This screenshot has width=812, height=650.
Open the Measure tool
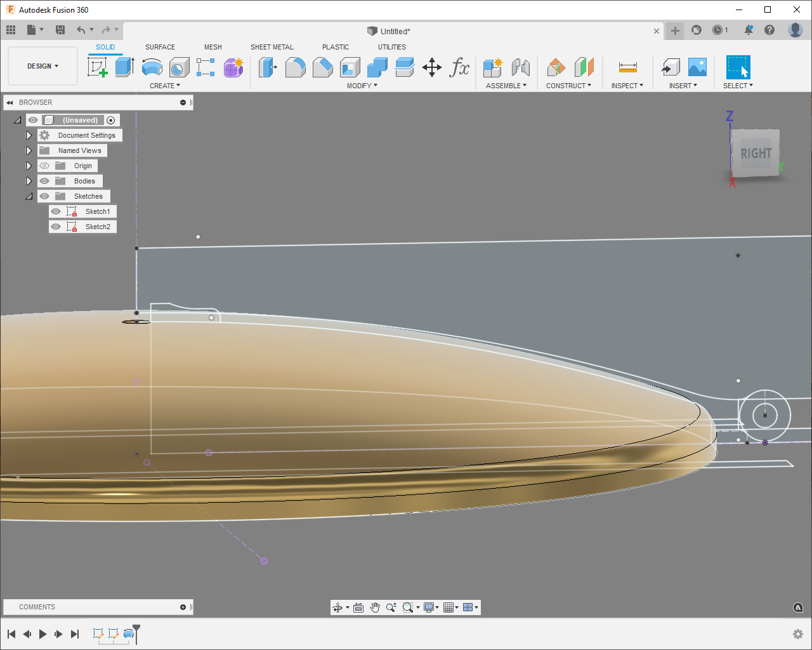[627, 67]
